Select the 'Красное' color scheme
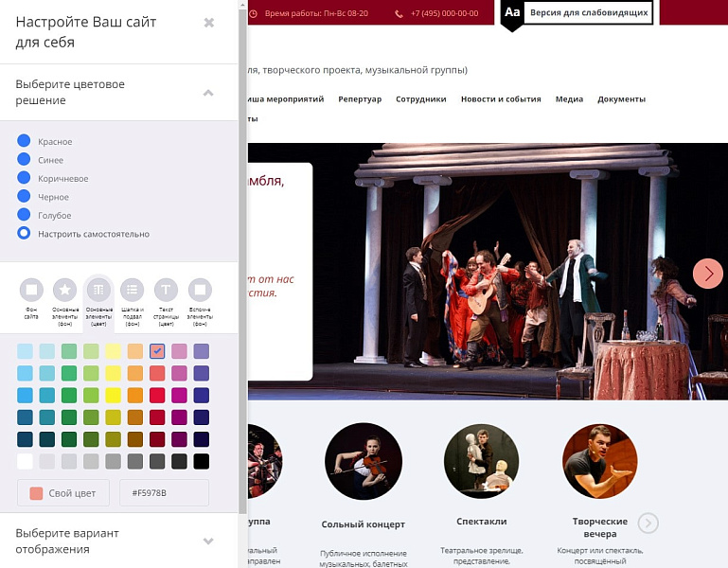This screenshot has width=728, height=568. [24, 141]
